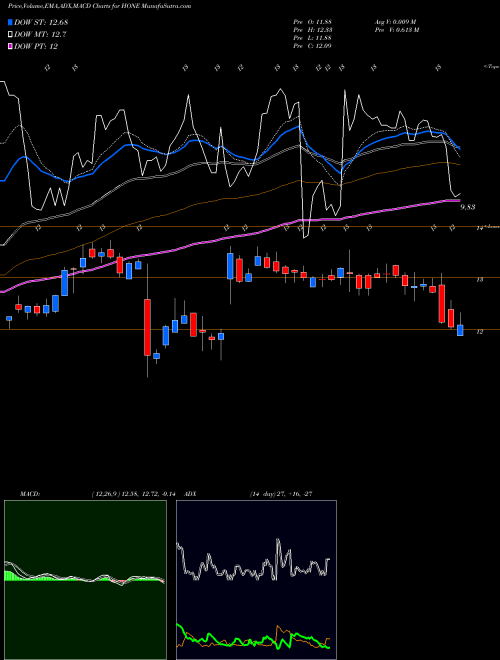The image size is (500, 660).
Task: Click the 'Pre C: 12.09' close value
Action: tap(313, 46)
